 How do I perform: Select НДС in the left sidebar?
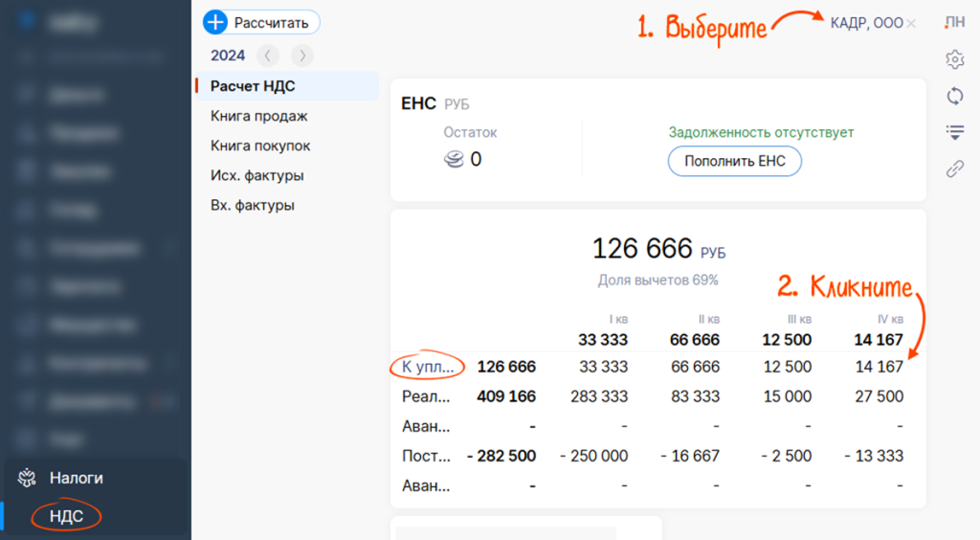tap(67, 517)
